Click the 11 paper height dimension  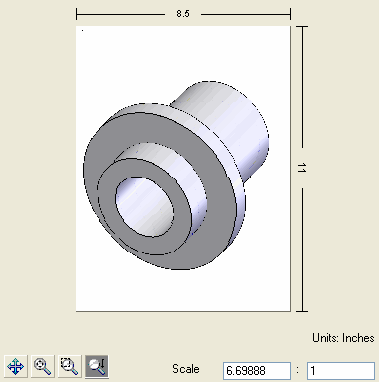click(x=301, y=168)
